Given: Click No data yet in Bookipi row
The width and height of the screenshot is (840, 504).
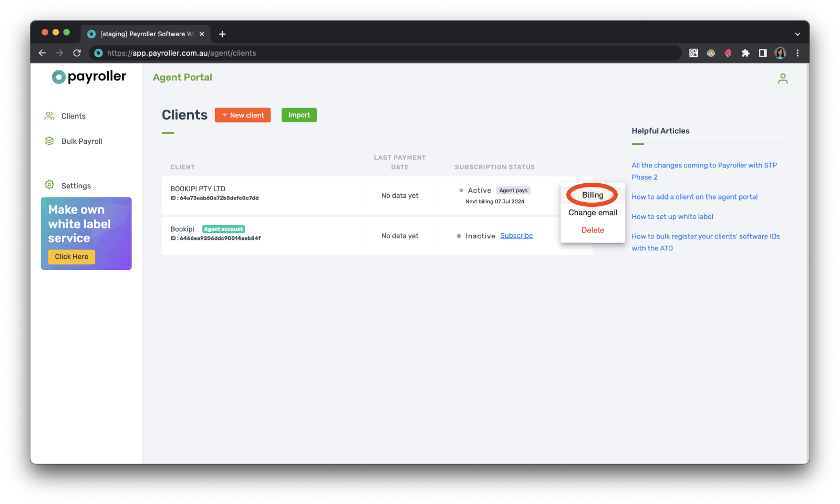Looking at the screenshot, I should [400, 236].
